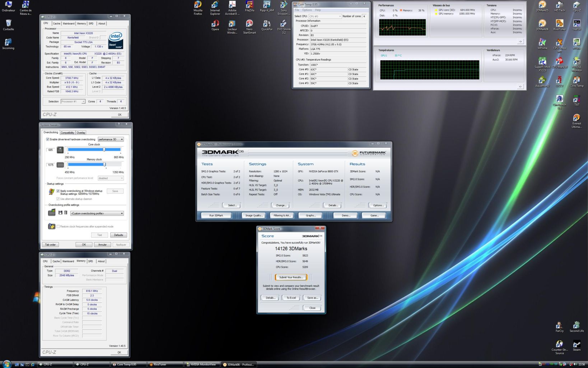Click the Run 3DMark button
Image resolution: width=588 pixels, height=368 pixels.
[x=216, y=215]
